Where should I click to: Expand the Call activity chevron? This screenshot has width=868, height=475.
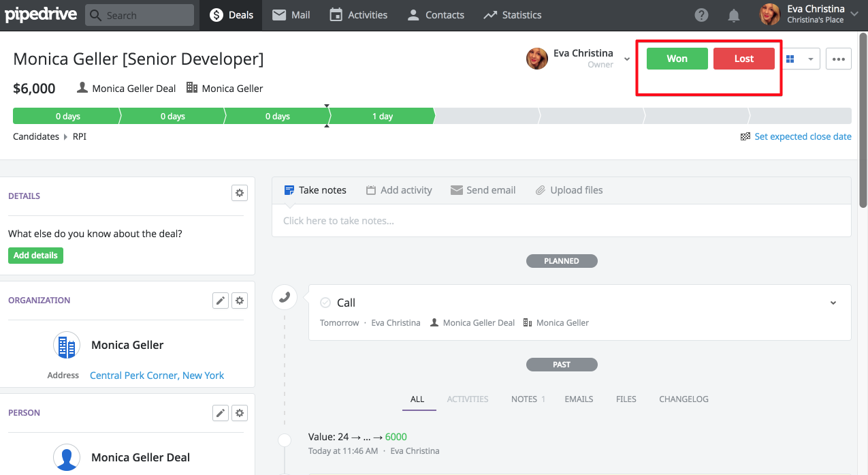(x=834, y=303)
